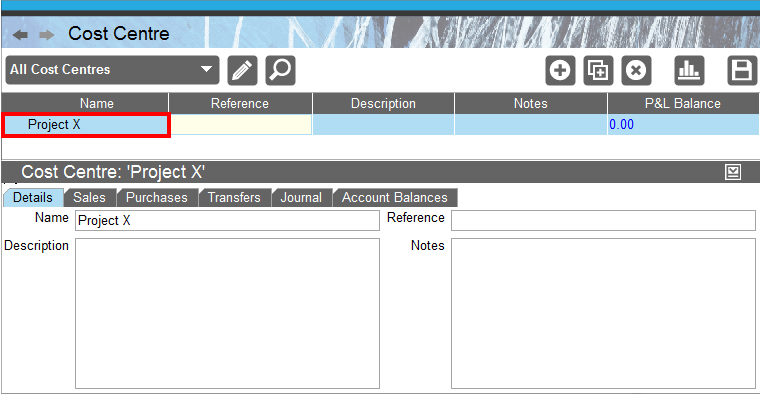
Task: Go back with the left arrow
Action: point(20,35)
